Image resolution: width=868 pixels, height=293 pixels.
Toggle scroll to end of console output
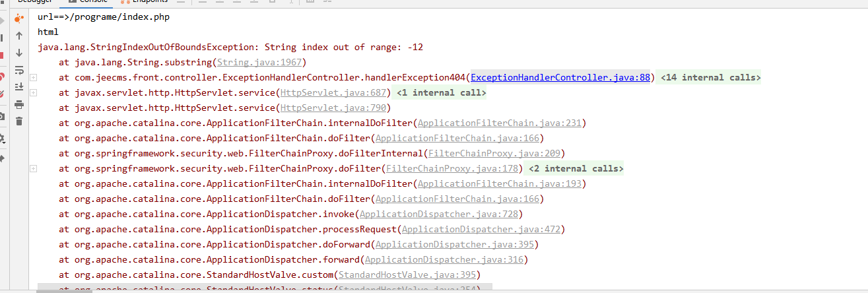point(19,87)
